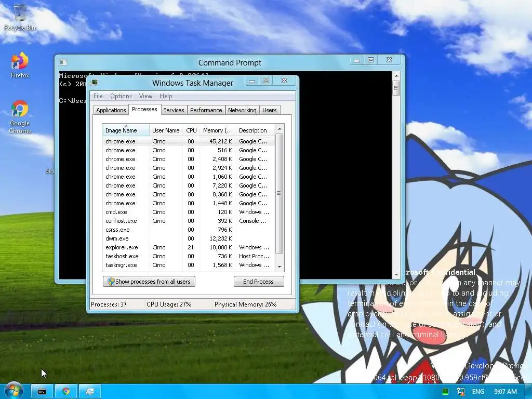Open the Windows Start orb
The image size is (532, 399).
[14, 391]
